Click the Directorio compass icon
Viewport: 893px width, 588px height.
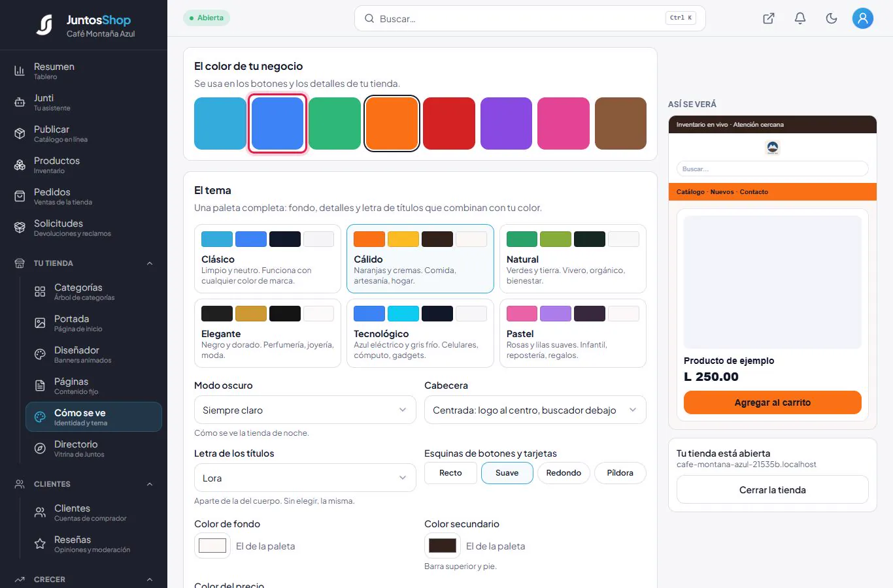40,448
